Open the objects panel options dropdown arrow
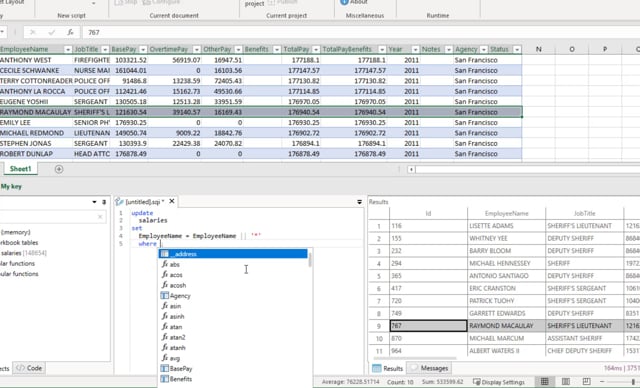The width and height of the screenshot is (640, 388). tap(94, 202)
